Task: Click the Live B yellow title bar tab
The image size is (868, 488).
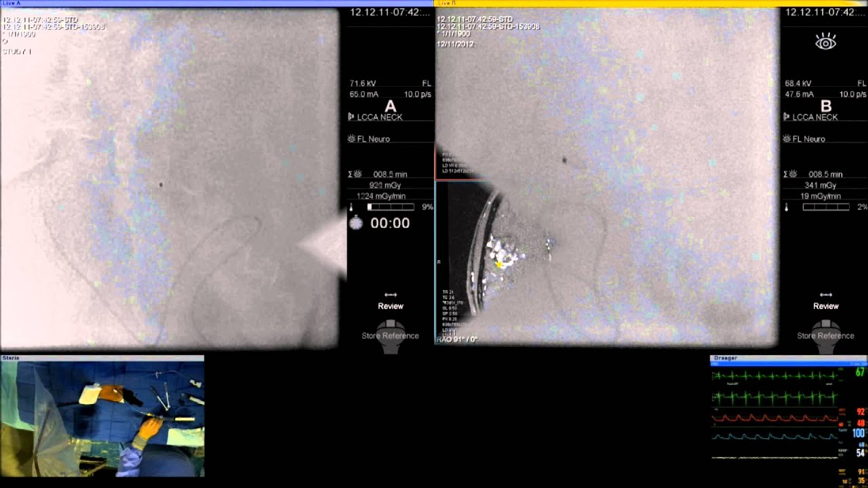Action: [x=651, y=3]
